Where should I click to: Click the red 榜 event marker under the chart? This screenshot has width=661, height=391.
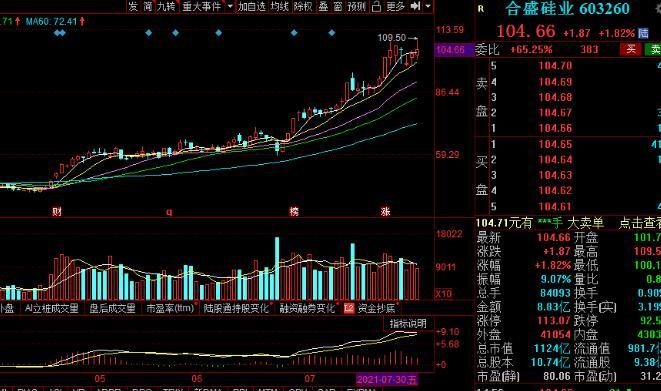pos(294,211)
